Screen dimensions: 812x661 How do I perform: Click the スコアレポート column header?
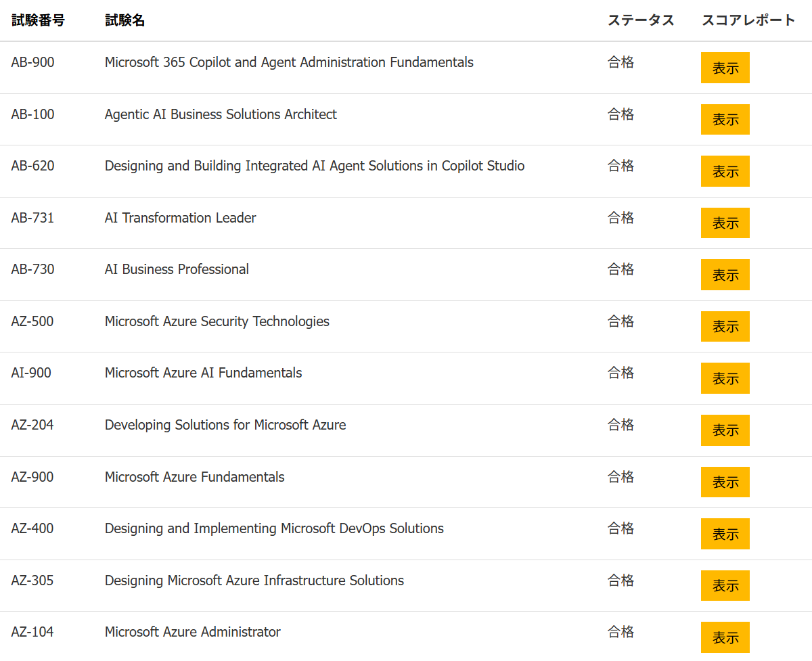click(748, 20)
